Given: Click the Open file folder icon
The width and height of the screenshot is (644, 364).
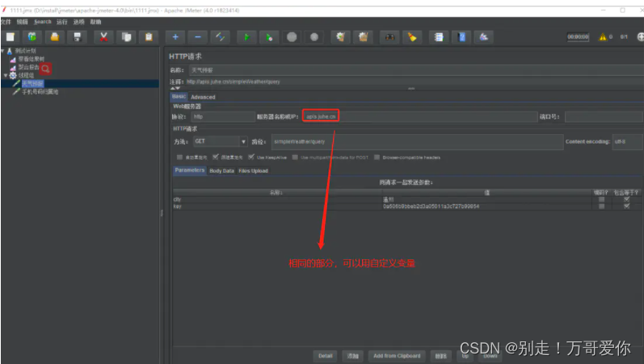Looking at the screenshot, I should [54, 37].
